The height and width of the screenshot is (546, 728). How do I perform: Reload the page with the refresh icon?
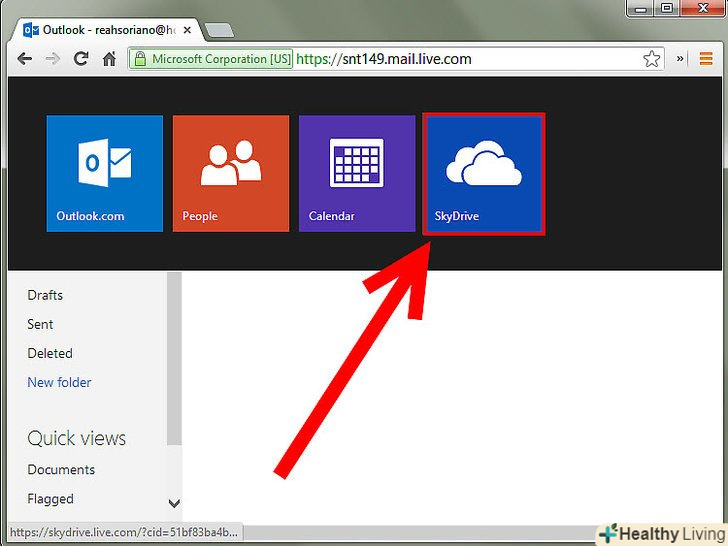tap(81, 58)
